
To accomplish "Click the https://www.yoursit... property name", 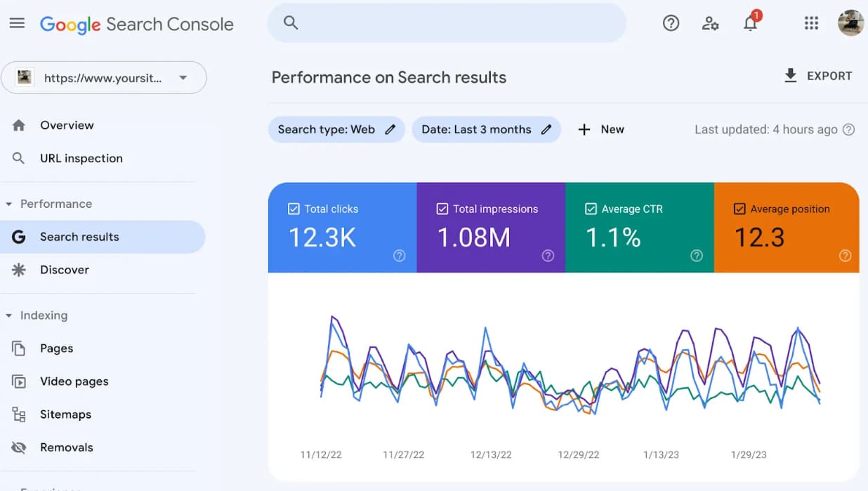I will pyautogui.click(x=103, y=78).
